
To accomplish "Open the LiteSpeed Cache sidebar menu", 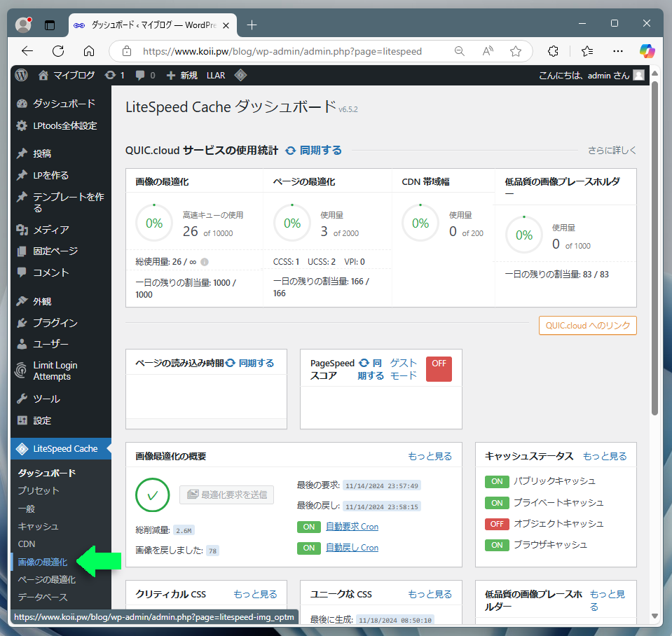I will point(61,448).
